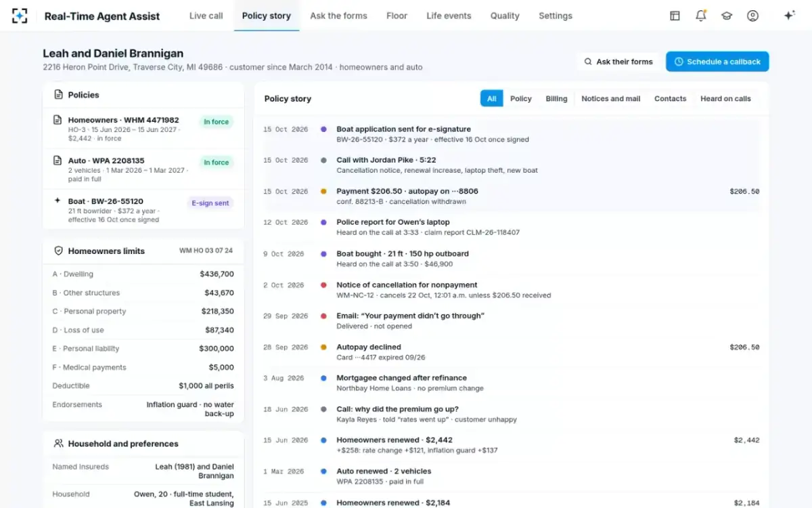Click the Endorsements inflation guard row
812x508 pixels.
(143, 409)
